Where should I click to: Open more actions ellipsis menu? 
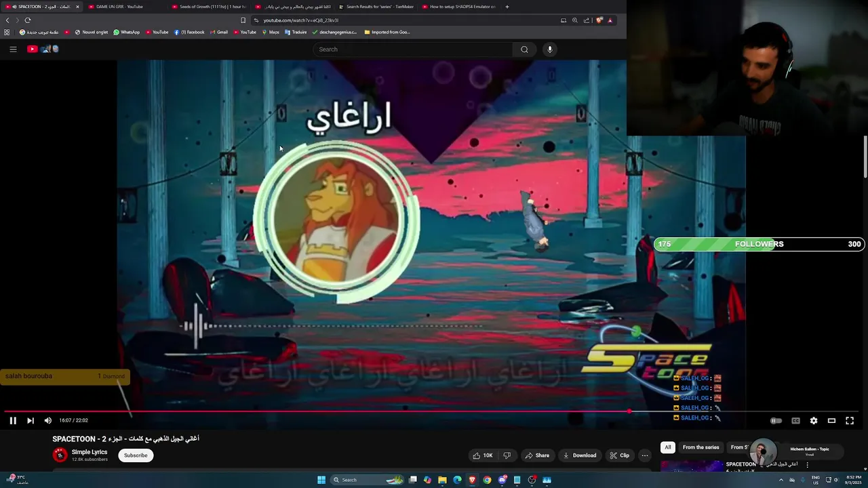pyautogui.click(x=645, y=455)
